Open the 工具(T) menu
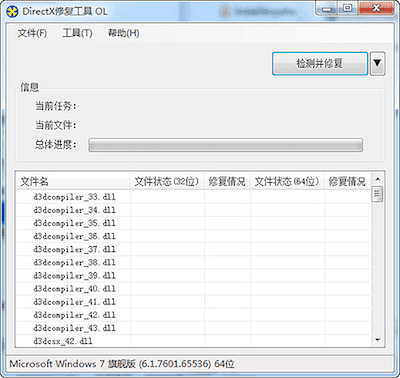This screenshot has width=400, height=378. pyautogui.click(x=77, y=33)
